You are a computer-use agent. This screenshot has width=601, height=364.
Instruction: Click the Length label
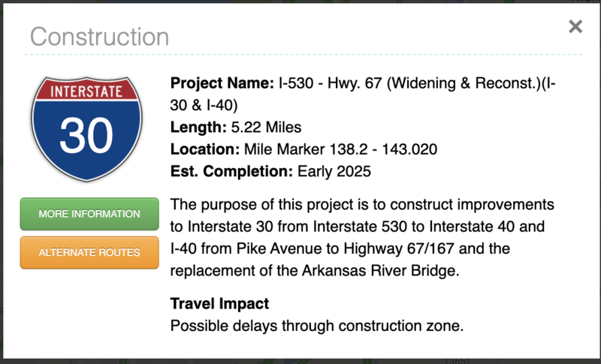198,128
